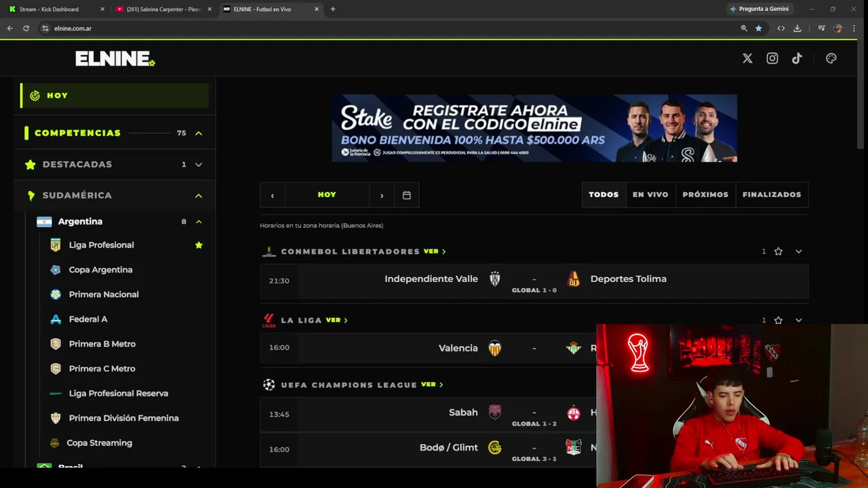The image size is (868, 488).
Task: Click the ELNINE logo
Action: coord(115,59)
